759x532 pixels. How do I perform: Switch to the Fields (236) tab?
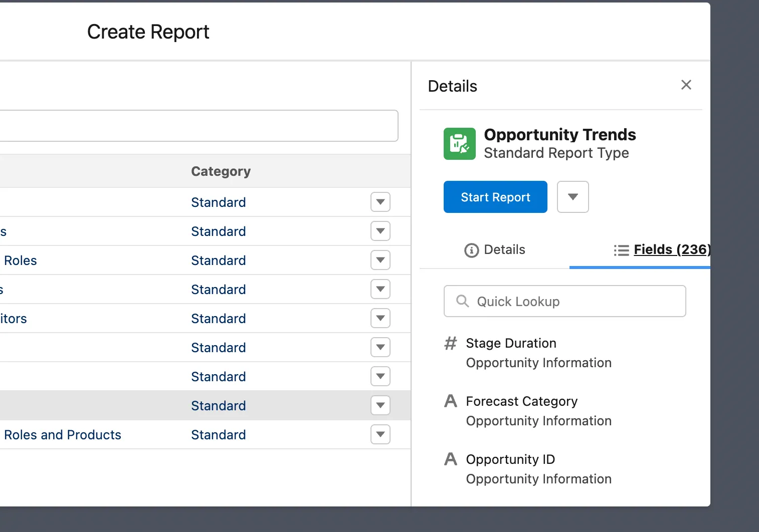[662, 249]
